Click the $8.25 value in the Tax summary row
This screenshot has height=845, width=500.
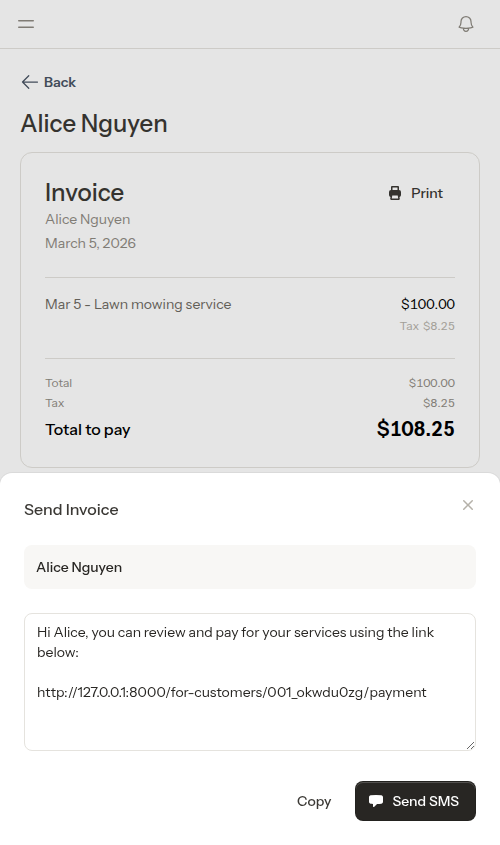439,403
